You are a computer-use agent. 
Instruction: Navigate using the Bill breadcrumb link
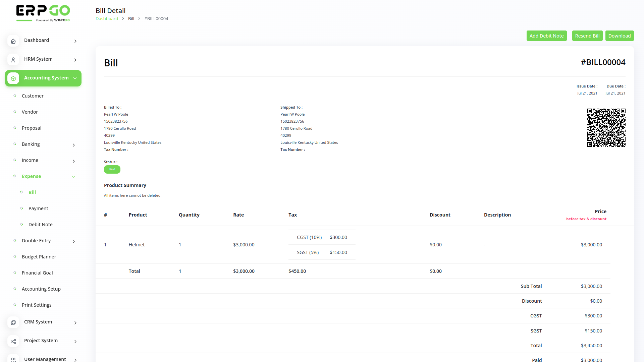tap(131, 18)
